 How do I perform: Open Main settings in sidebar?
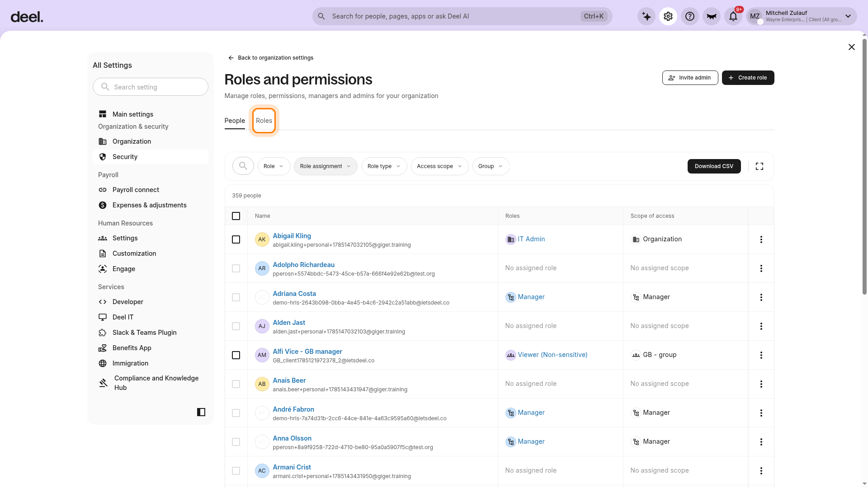151,114
